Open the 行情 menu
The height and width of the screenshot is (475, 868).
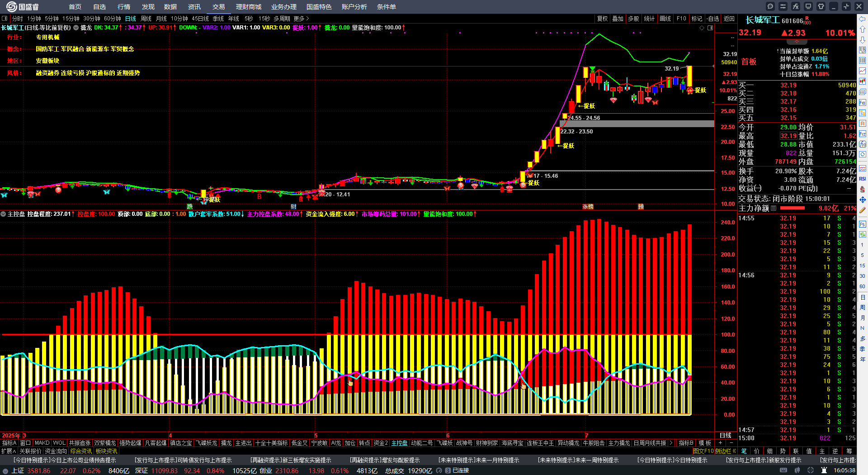click(x=124, y=7)
